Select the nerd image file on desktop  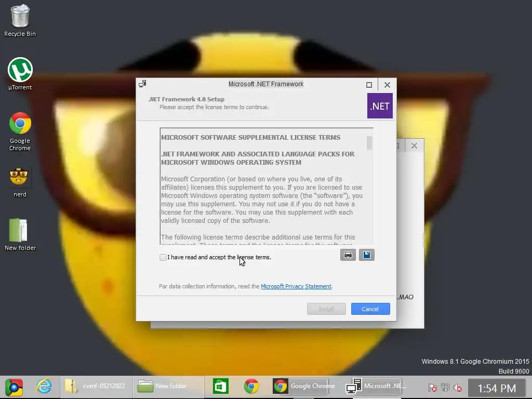pyautogui.click(x=20, y=182)
